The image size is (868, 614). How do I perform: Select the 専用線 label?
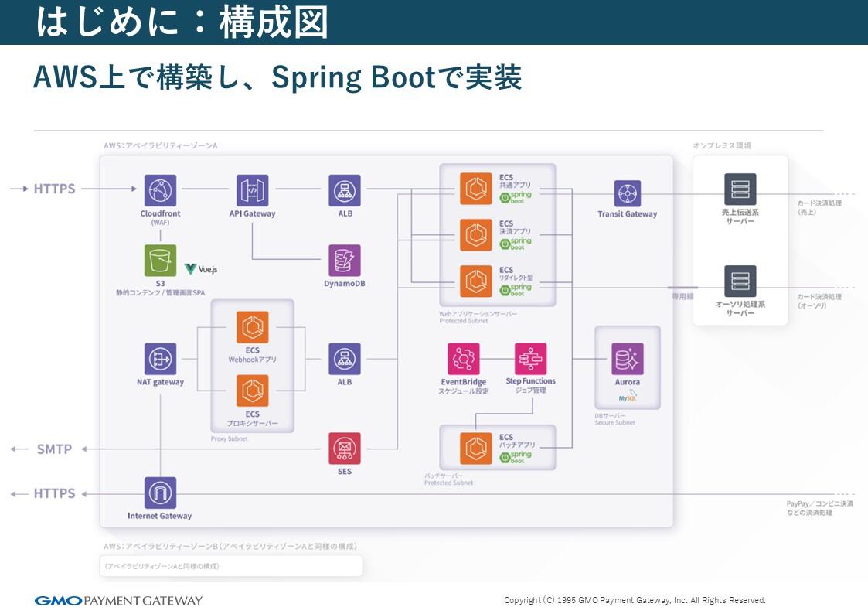pyautogui.click(x=682, y=297)
